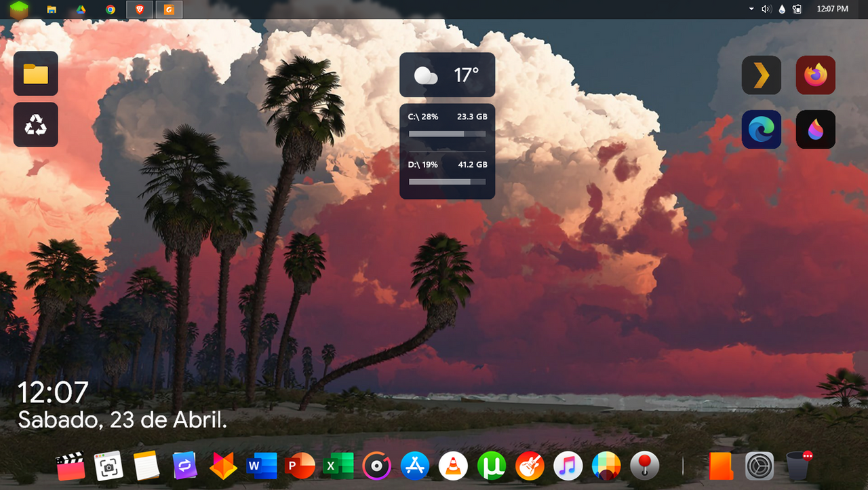Open the Recycle Bin desktop shortcut
The image size is (868, 490).
pyautogui.click(x=36, y=125)
